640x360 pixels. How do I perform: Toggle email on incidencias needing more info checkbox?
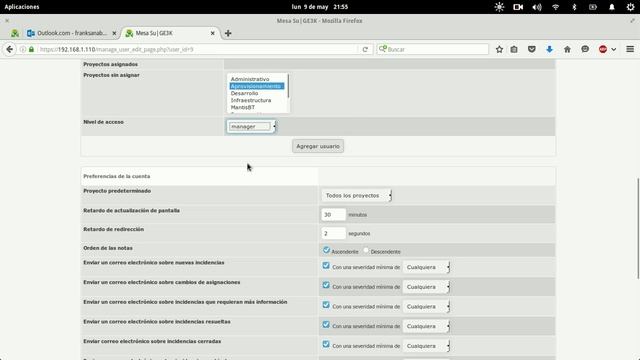pos(326,305)
